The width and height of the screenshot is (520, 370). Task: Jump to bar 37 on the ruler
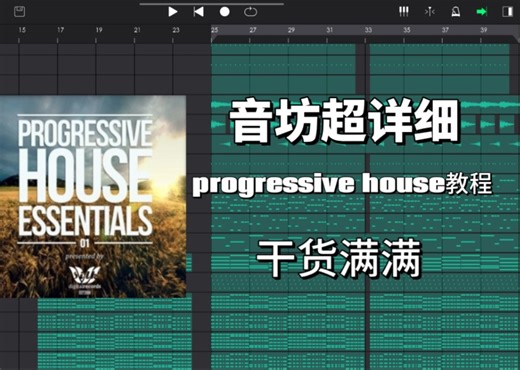click(445, 30)
